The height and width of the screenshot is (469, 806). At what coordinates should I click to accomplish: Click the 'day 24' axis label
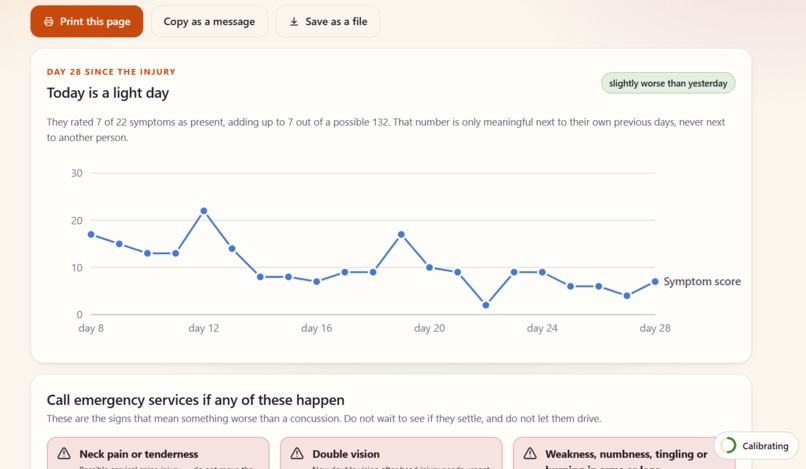(x=542, y=328)
